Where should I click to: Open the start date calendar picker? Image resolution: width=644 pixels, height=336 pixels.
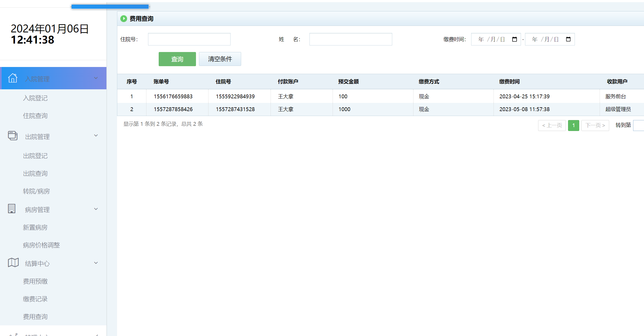(x=514, y=39)
